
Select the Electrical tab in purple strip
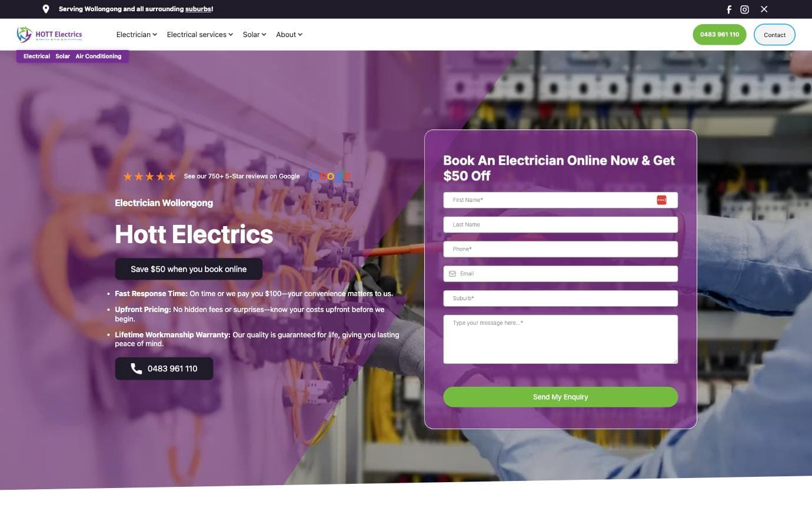36,57
